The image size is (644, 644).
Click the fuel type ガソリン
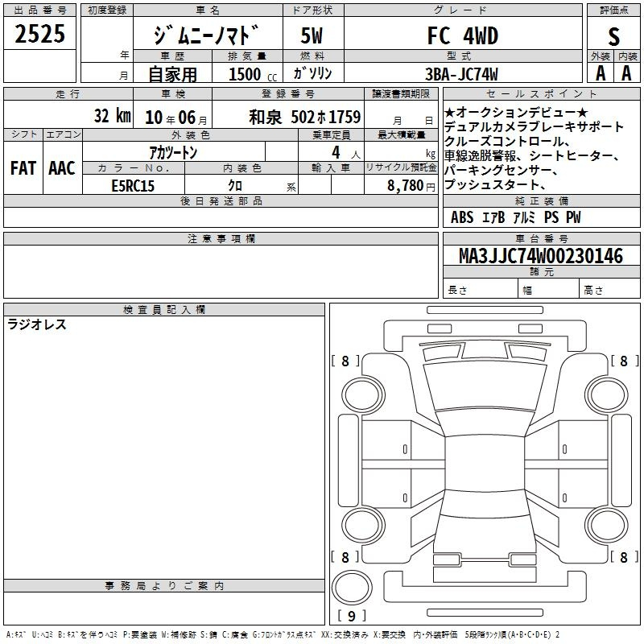312,73
